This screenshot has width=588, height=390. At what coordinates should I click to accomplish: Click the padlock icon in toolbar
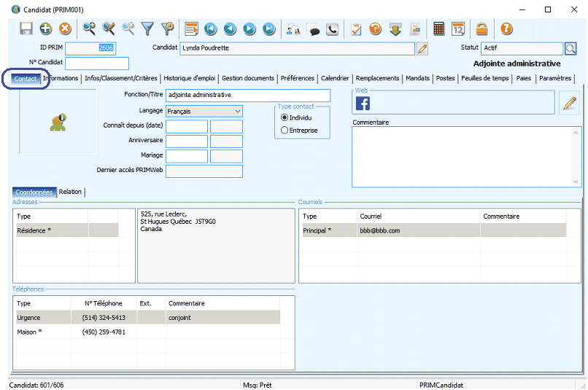pyautogui.click(x=481, y=29)
